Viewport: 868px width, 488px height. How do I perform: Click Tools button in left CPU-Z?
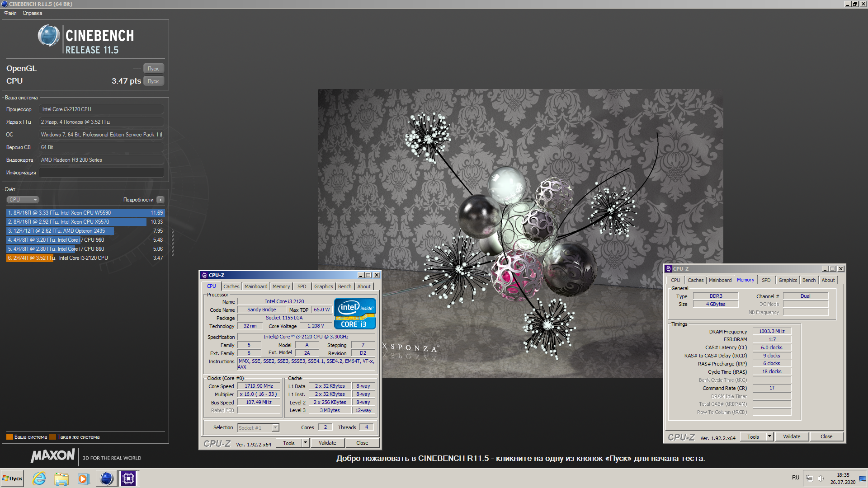[x=289, y=443]
